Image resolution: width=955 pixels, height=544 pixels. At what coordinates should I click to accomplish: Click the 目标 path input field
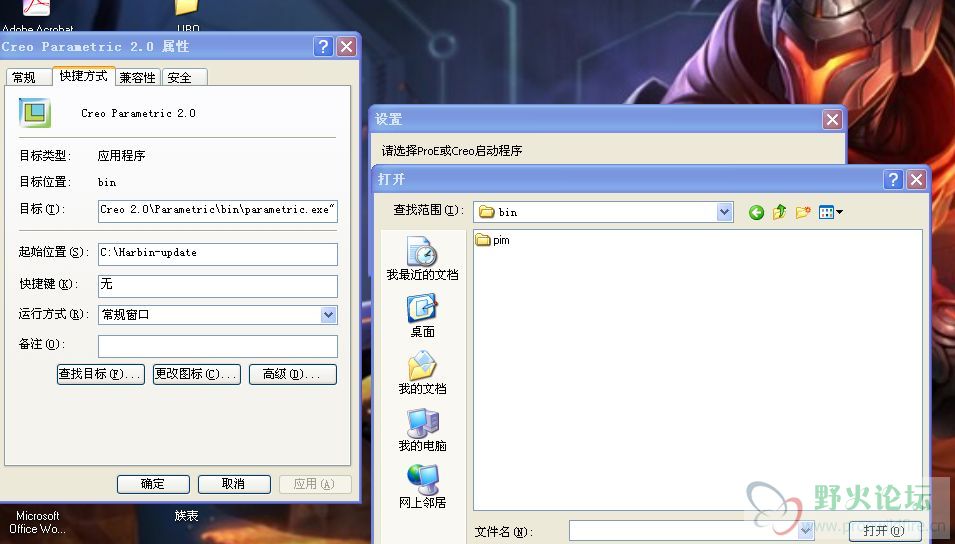(217, 210)
